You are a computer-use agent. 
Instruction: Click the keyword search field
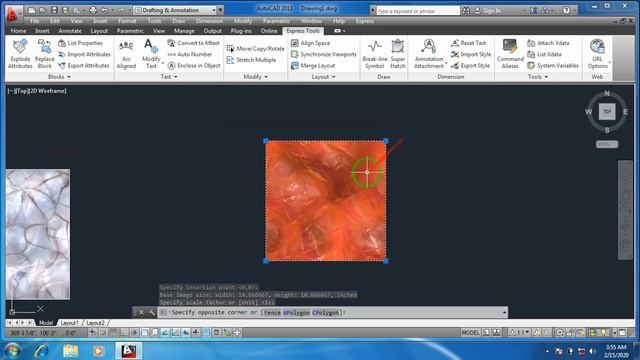[x=417, y=11]
